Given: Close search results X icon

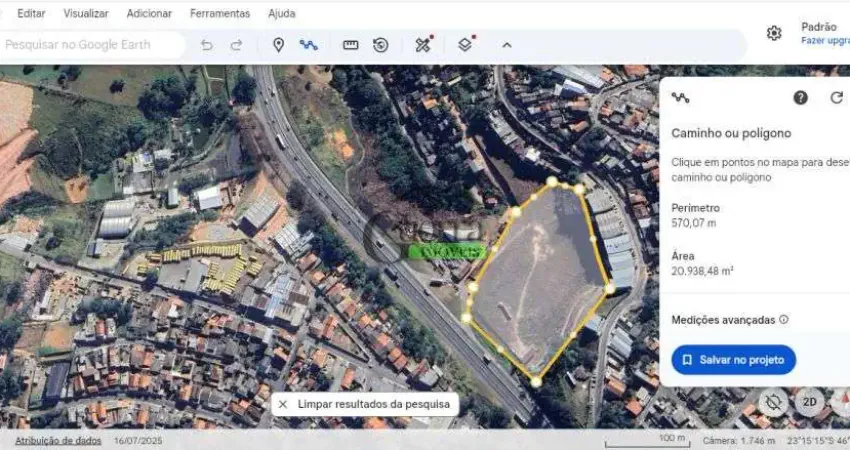Looking at the screenshot, I should click(282, 404).
